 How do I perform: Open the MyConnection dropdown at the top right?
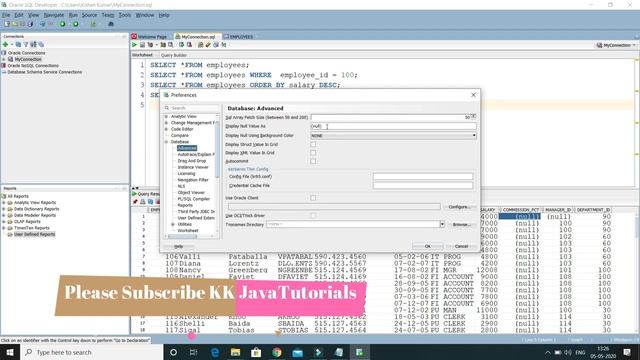pyautogui.click(x=616, y=45)
